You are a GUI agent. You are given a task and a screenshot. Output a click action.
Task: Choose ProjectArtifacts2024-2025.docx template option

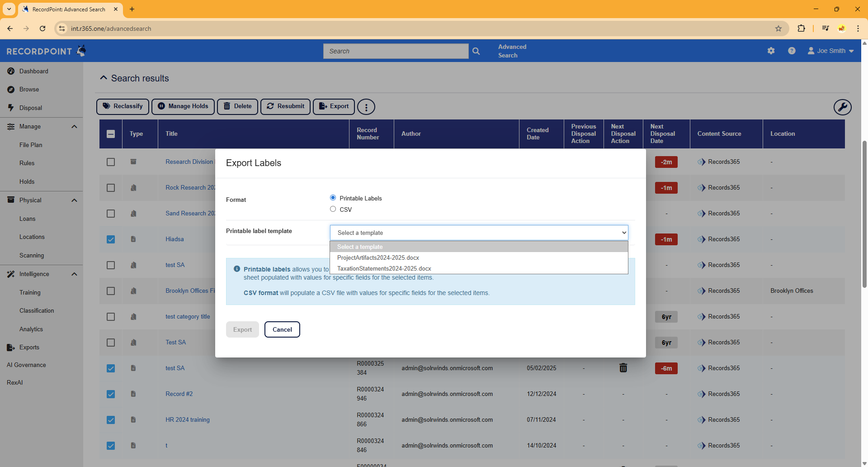point(378,257)
